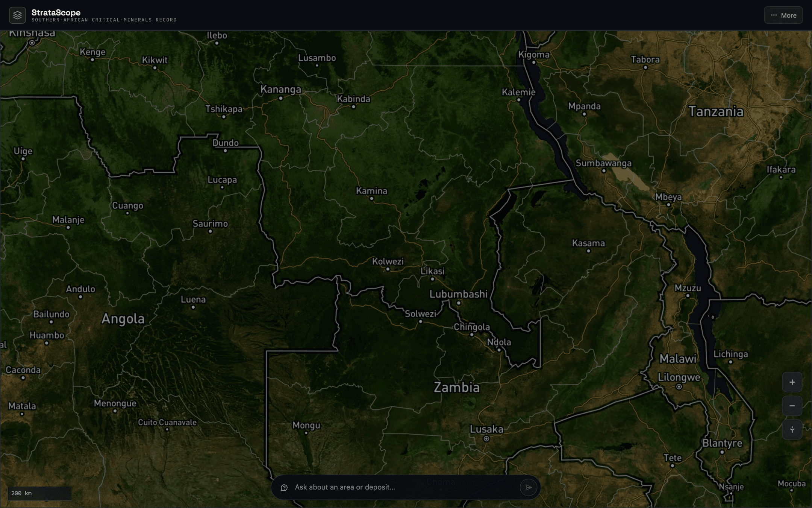Select the Saurimo town label

[210, 224]
